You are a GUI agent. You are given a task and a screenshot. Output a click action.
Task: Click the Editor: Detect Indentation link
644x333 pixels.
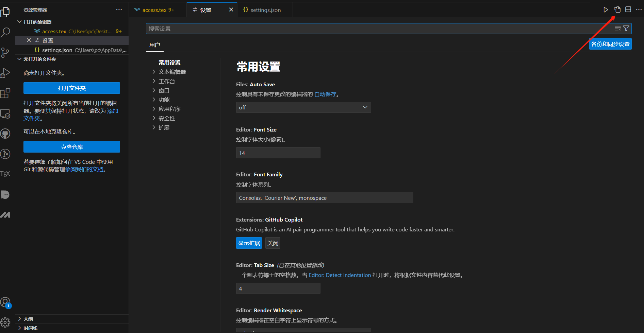pos(340,275)
